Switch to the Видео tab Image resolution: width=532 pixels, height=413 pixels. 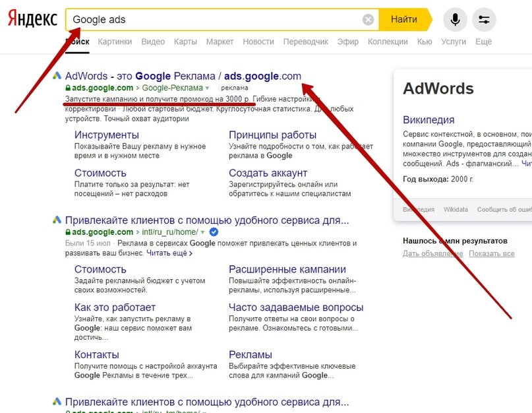(x=153, y=42)
